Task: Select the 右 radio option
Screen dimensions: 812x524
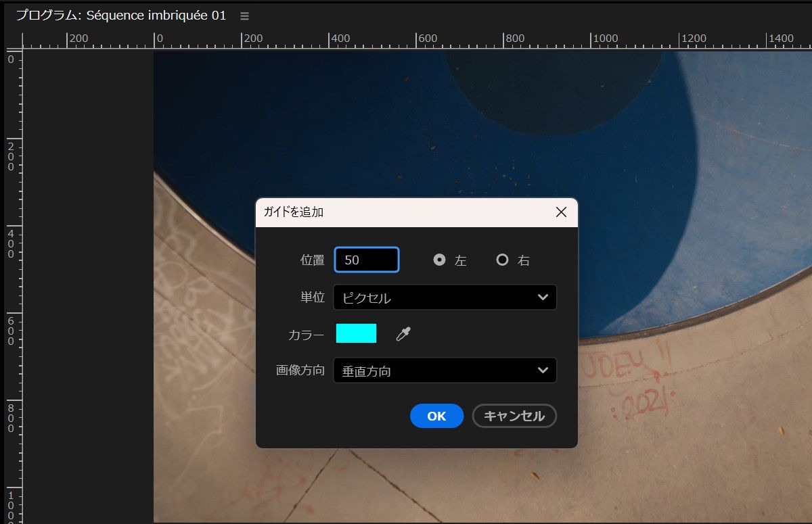Action: point(502,260)
